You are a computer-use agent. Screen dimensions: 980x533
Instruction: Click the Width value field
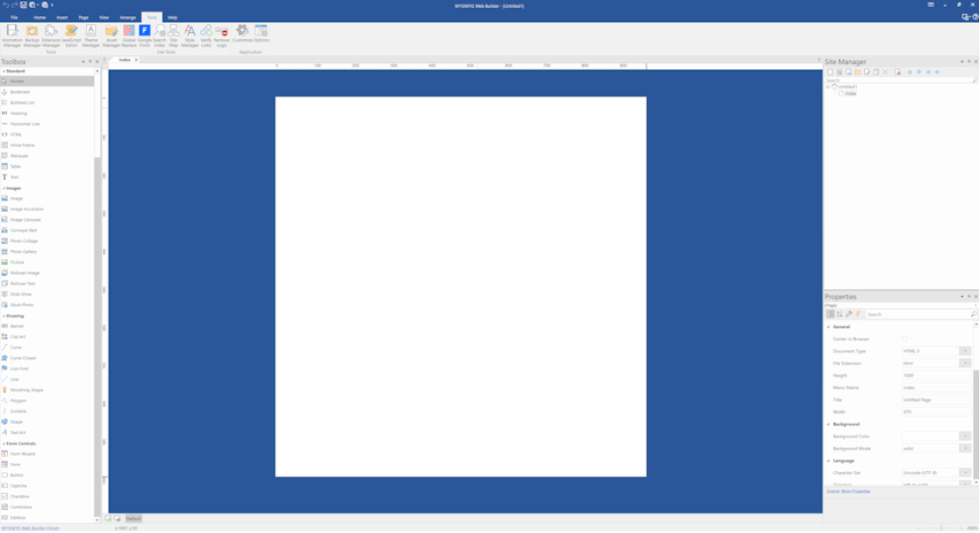click(x=936, y=412)
